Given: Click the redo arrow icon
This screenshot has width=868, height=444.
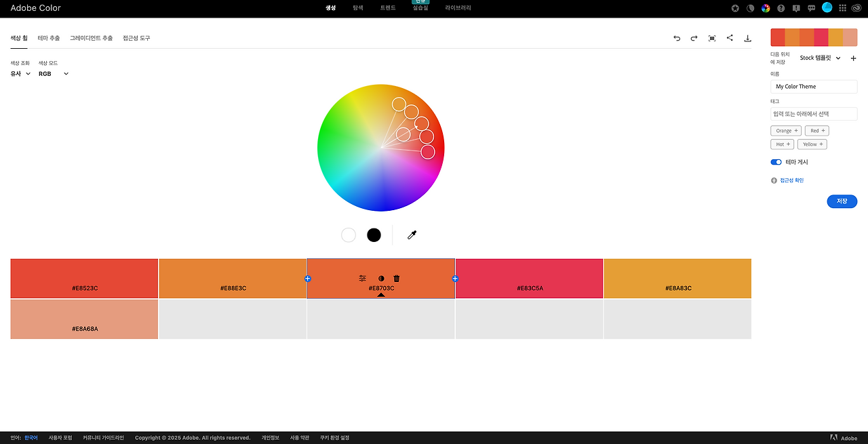Looking at the screenshot, I should (x=694, y=39).
